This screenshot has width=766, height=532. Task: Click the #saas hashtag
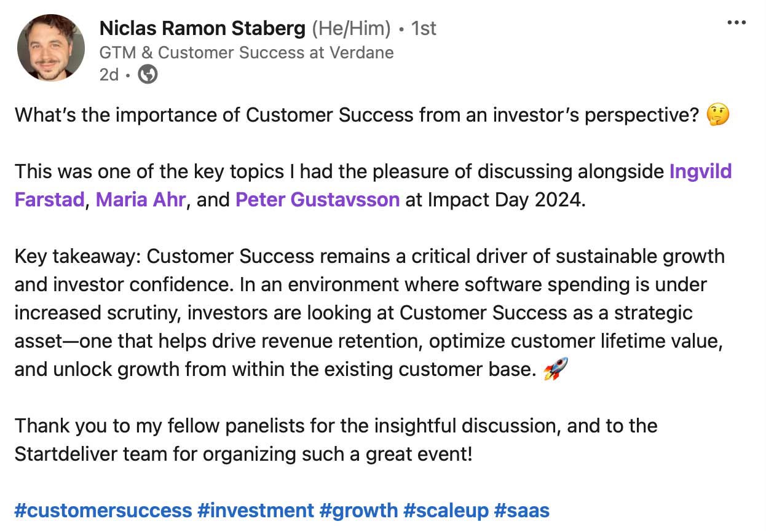point(521,510)
